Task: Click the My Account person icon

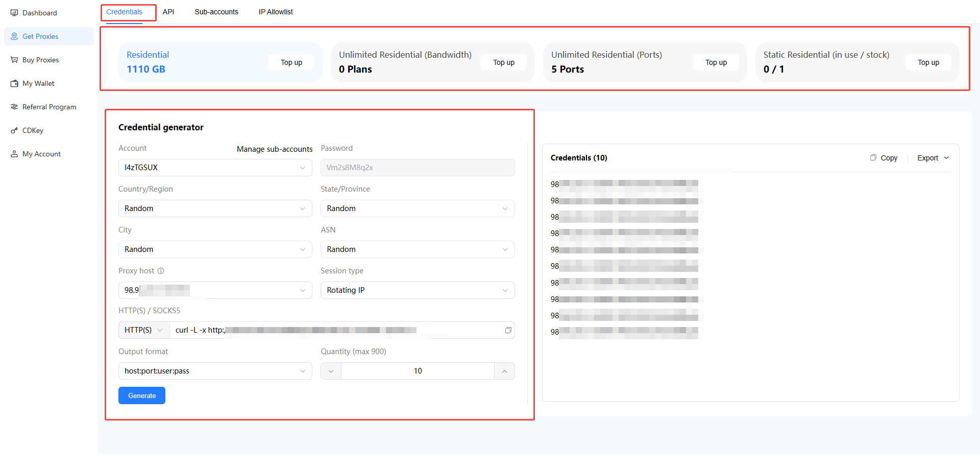Action: tap(14, 154)
